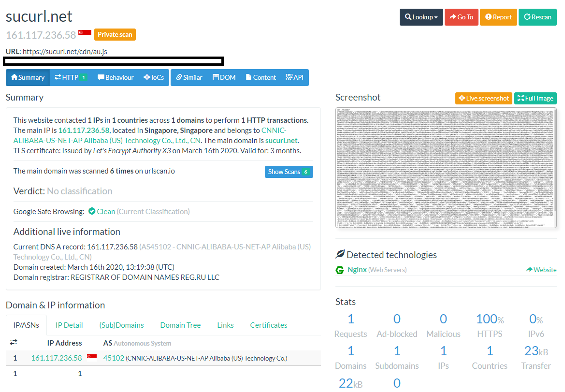Visit the Nginx Website link
This screenshot has height=392, width=565.
click(x=542, y=270)
